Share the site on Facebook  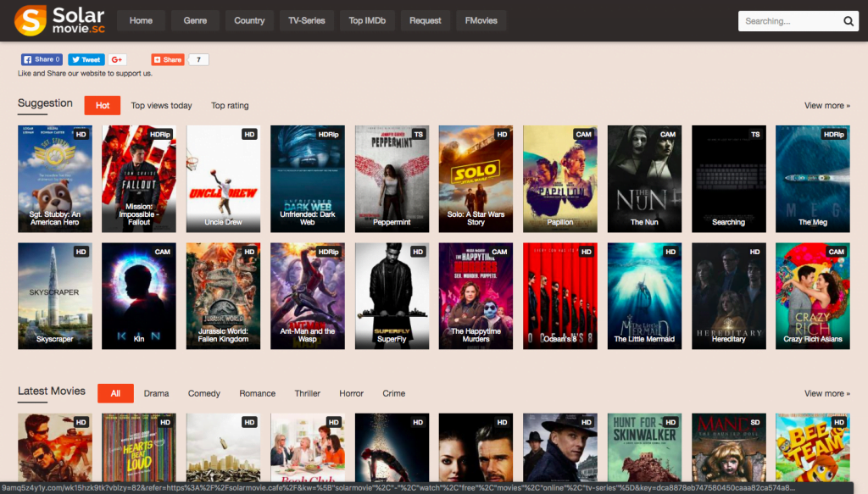click(x=42, y=59)
